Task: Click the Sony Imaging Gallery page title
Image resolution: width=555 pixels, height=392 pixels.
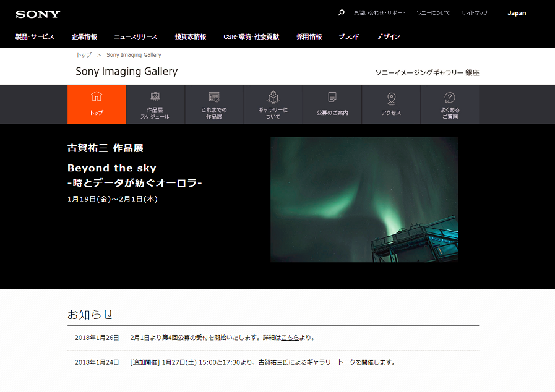Action: point(127,72)
